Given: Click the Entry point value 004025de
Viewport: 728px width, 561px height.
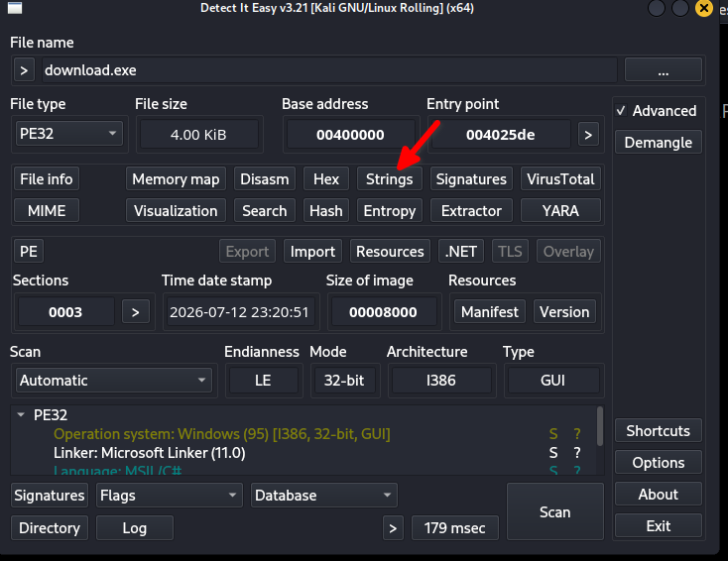Looking at the screenshot, I should [x=500, y=135].
